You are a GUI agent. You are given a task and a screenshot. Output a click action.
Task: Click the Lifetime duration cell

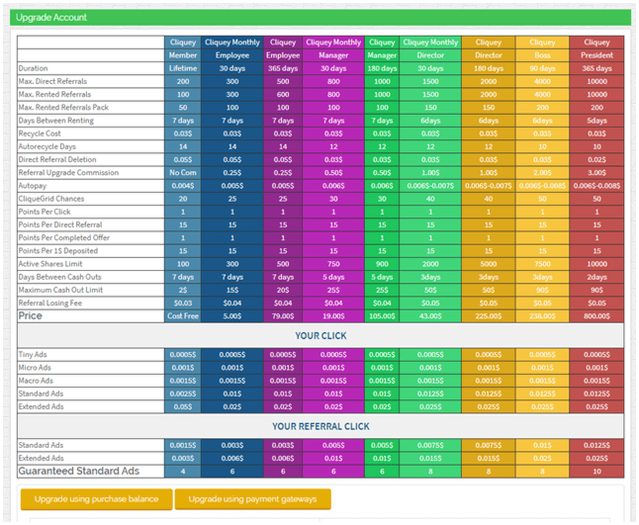point(183,68)
